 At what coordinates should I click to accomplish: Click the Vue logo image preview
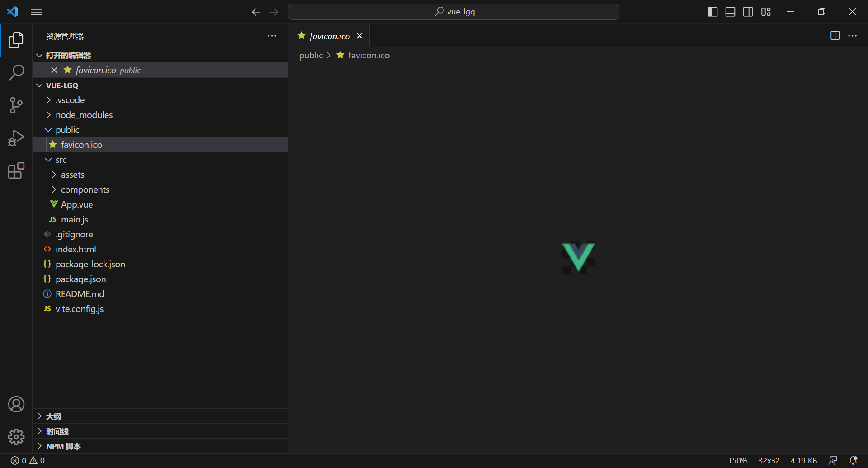pyautogui.click(x=579, y=257)
